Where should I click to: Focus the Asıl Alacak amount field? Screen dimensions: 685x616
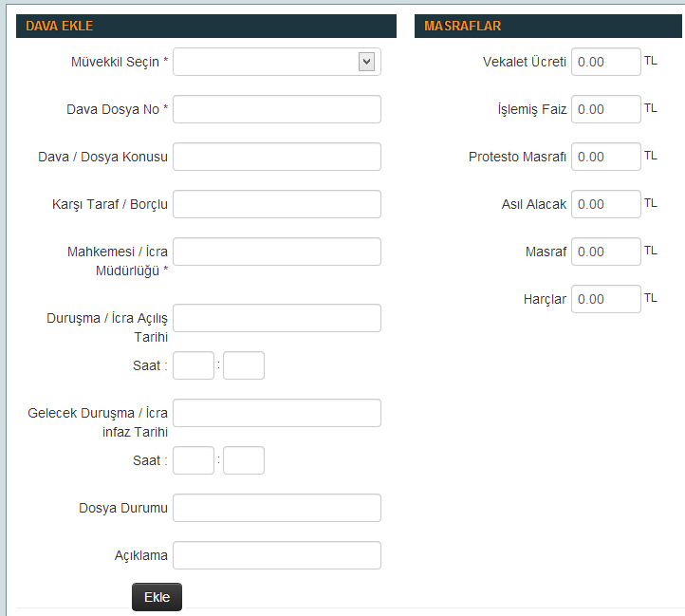(x=606, y=204)
